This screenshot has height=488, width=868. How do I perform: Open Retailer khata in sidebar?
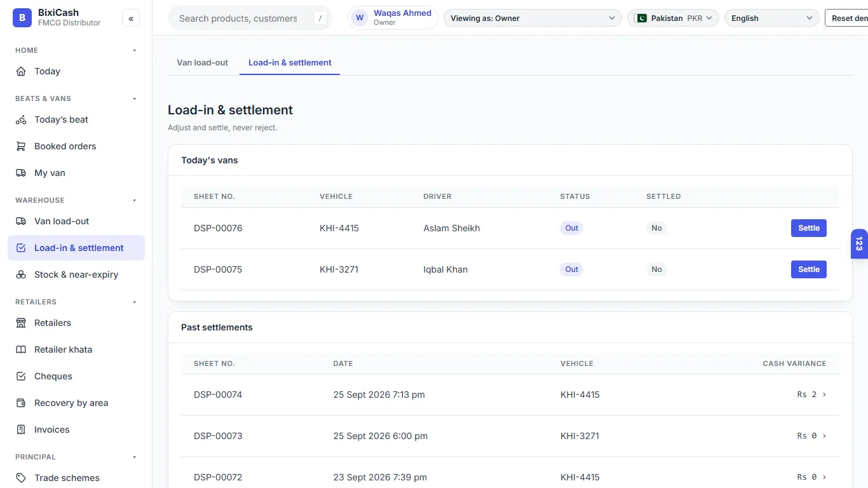click(x=76, y=349)
